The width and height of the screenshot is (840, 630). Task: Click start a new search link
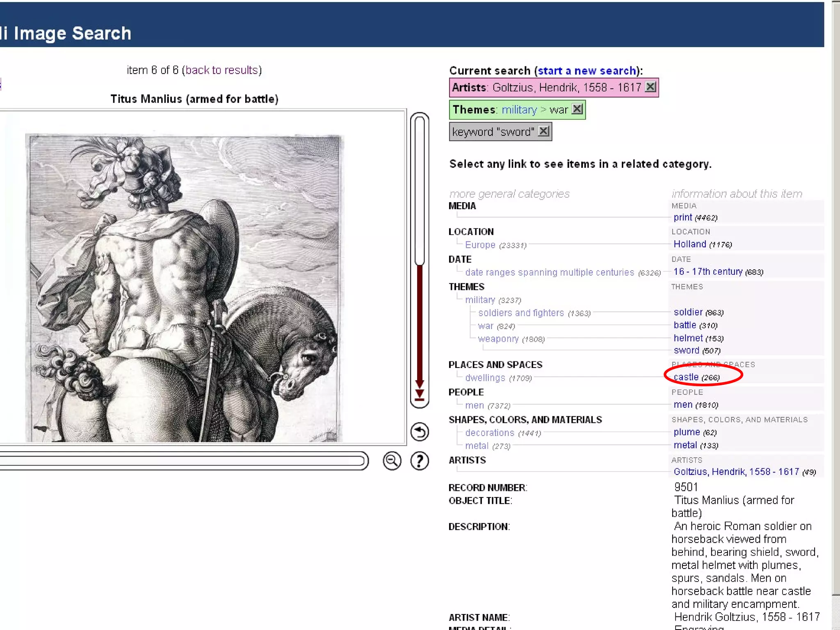[587, 71]
